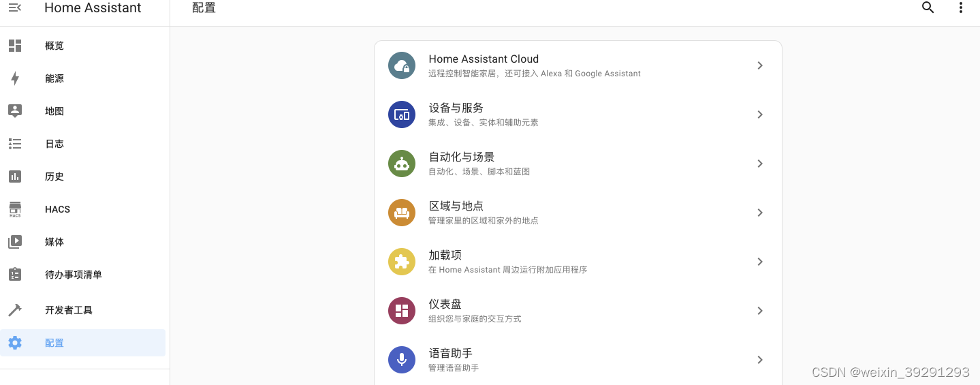This screenshot has width=980, height=385.
Task: Click the chevron for 自动化与场景
Action: click(x=760, y=164)
